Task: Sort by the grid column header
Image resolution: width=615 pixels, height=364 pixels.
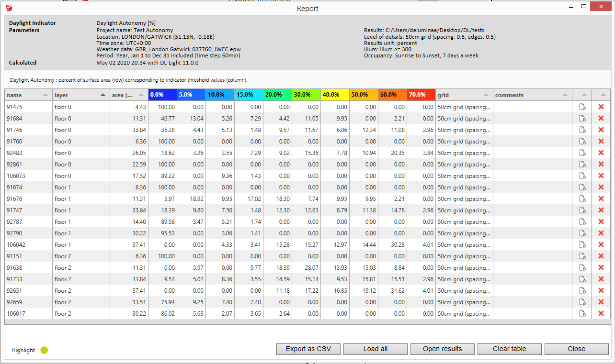Action: [x=465, y=95]
